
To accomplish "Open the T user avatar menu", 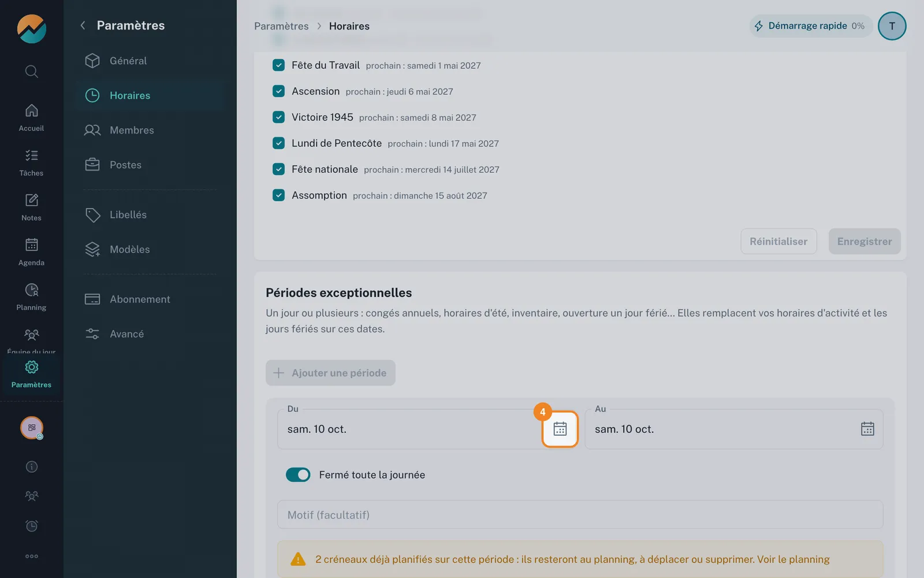I will click(892, 26).
